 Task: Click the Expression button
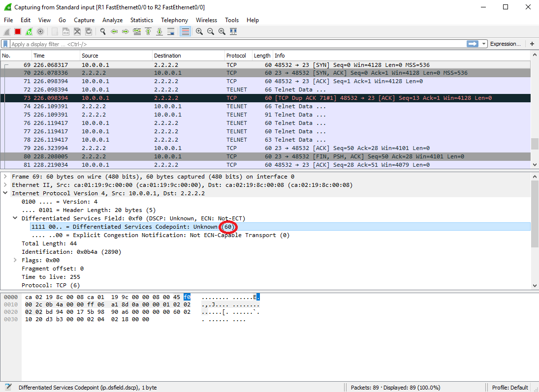[x=506, y=44]
